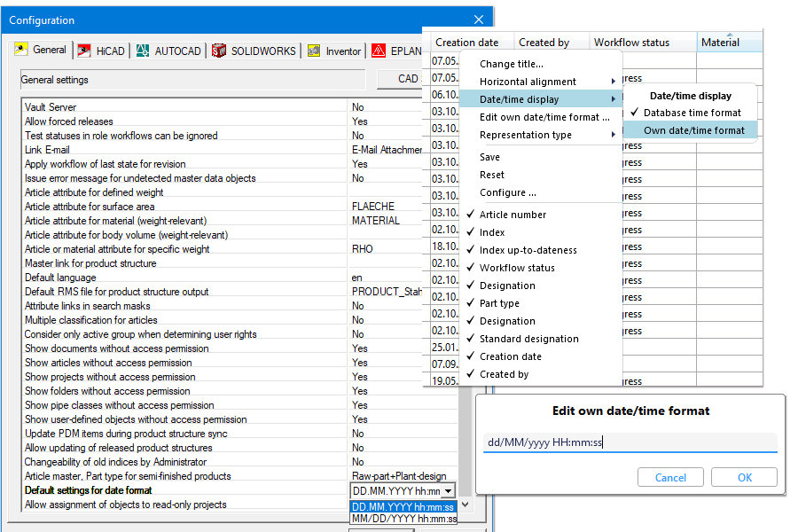Click the RHO value

[363, 249]
